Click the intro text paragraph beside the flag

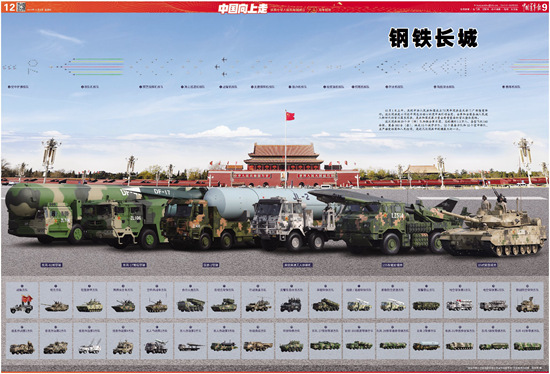tap(434, 120)
